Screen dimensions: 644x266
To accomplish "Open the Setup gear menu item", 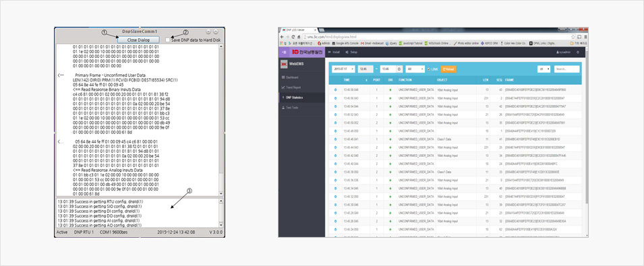I will (351, 52).
